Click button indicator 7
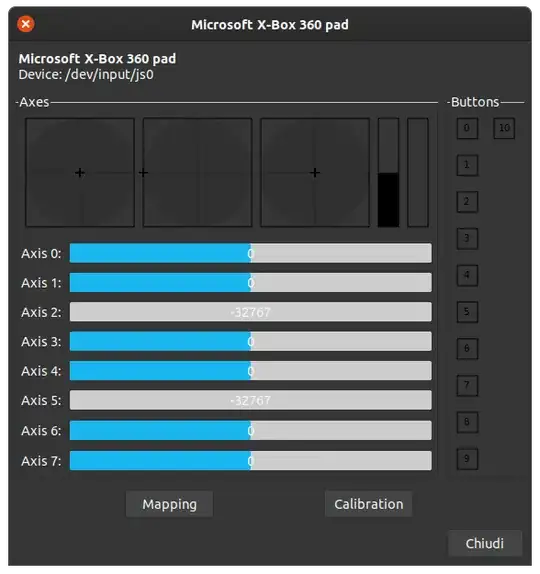 [467, 385]
